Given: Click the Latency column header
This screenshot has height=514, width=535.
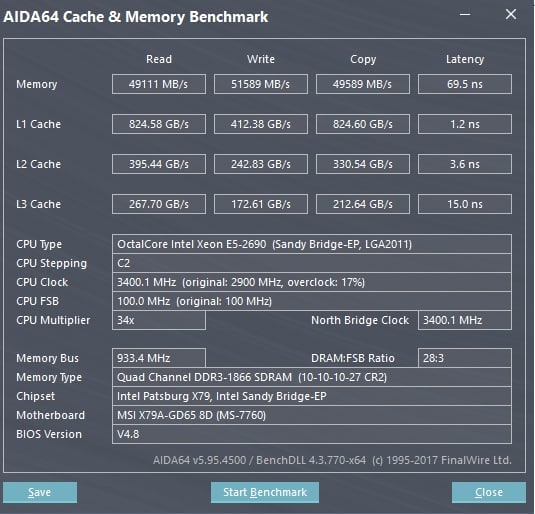Looking at the screenshot, I should pos(465,59).
